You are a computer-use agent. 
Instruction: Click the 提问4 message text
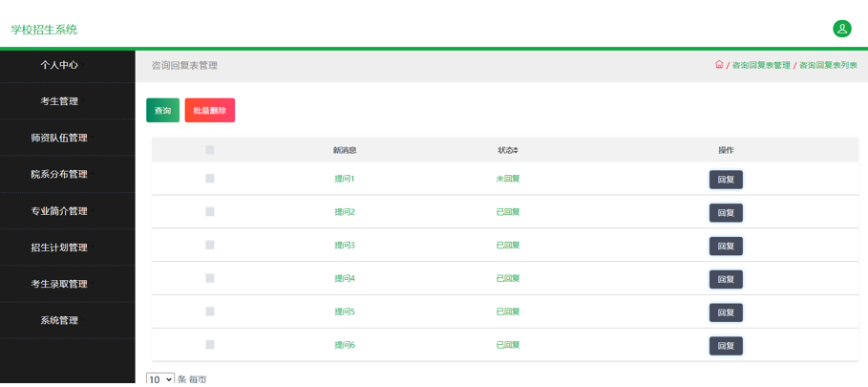pos(345,278)
